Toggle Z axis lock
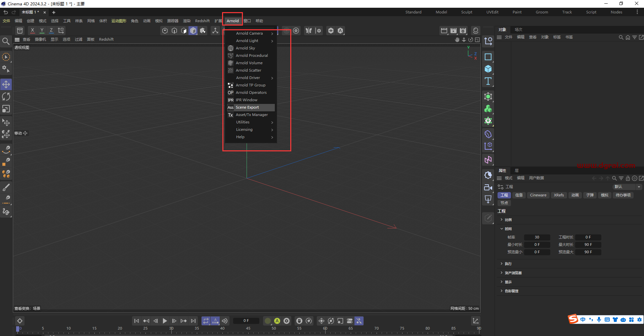644x336 pixels. tap(51, 30)
